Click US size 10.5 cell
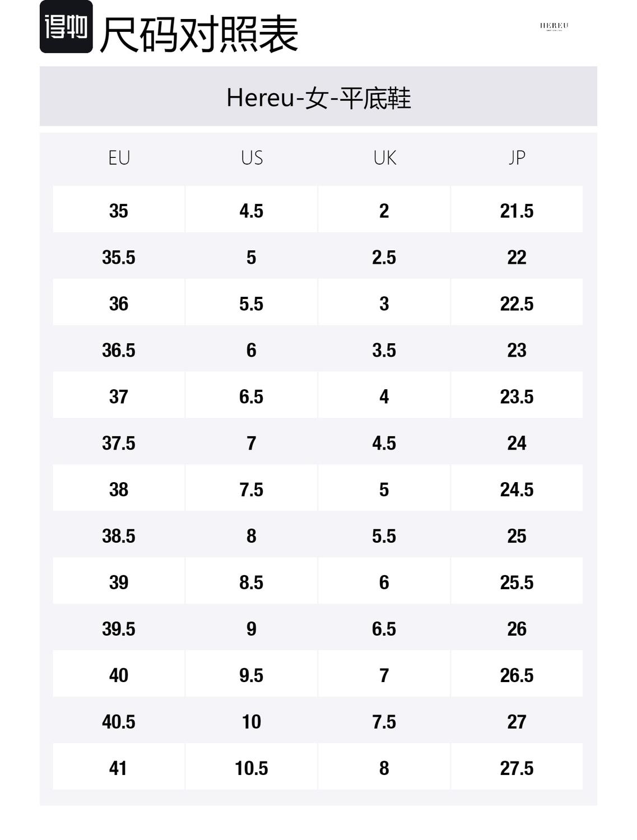The height and width of the screenshot is (840, 637). click(x=252, y=768)
